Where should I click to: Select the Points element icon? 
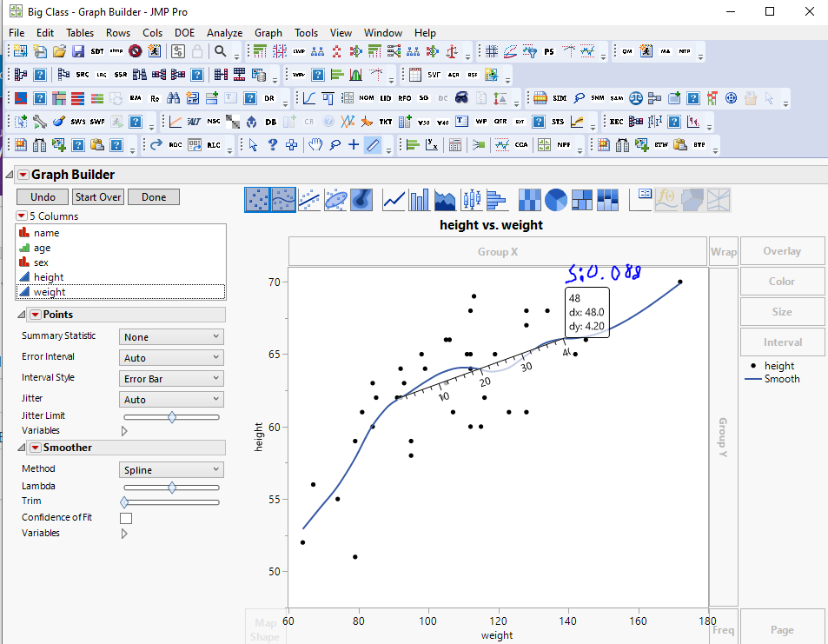click(257, 200)
